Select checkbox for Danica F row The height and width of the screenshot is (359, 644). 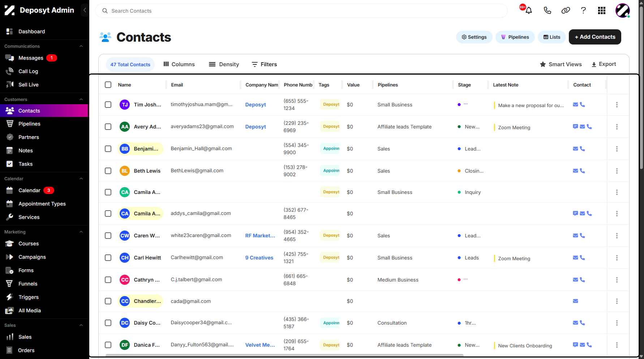[108, 345]
